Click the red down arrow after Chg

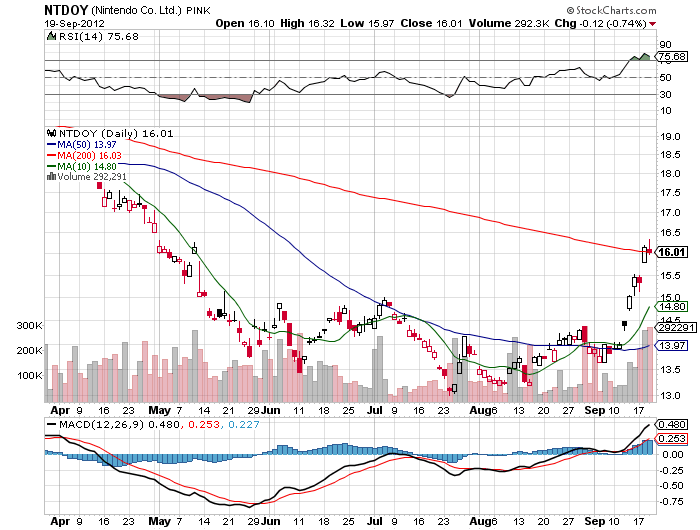pyautogui.click(x=653, y=24)
